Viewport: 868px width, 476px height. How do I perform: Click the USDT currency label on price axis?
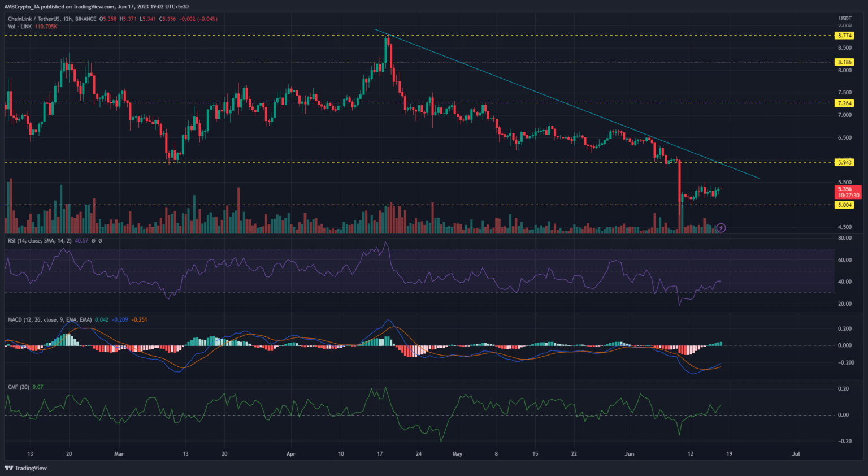[x=845, y=19]
